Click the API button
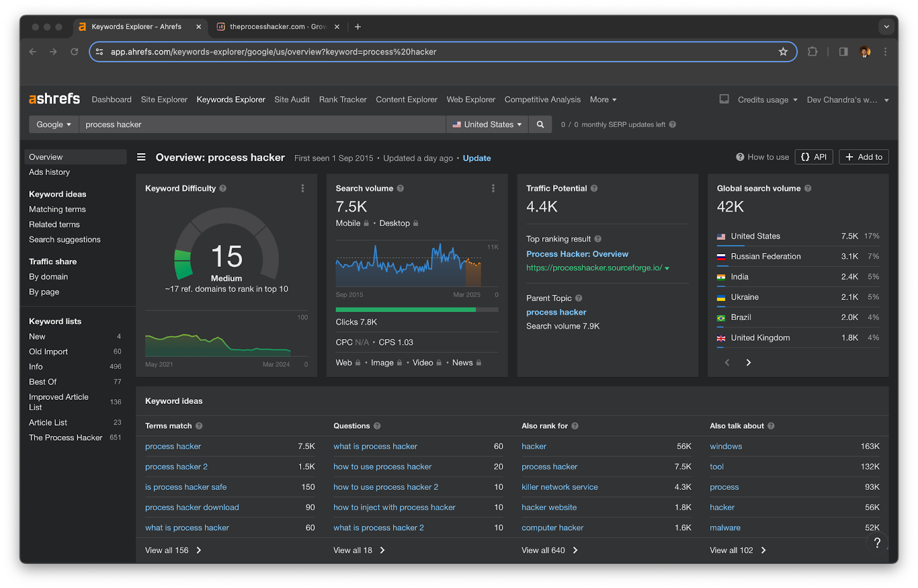918x588 pixels. [x=814, y=157]
